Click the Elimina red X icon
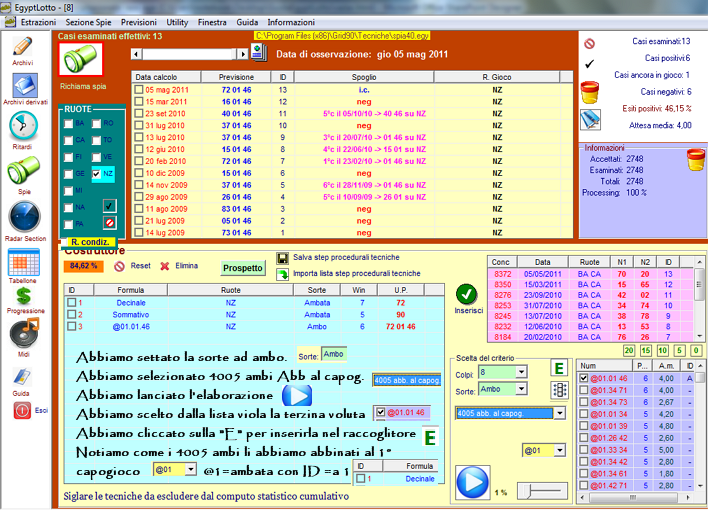The height and width of the screenshot is (510, 708). click(x=165, y=266)
